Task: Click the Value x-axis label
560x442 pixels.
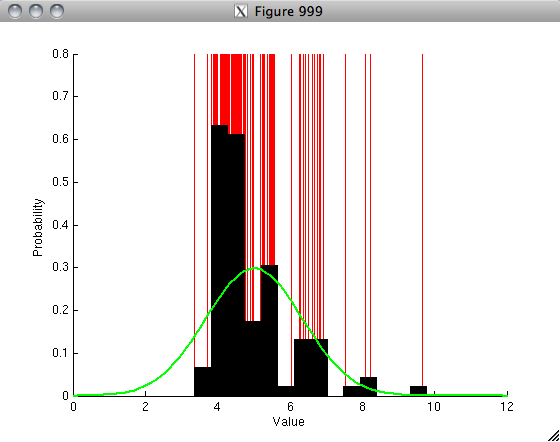Action: [289, 422]
